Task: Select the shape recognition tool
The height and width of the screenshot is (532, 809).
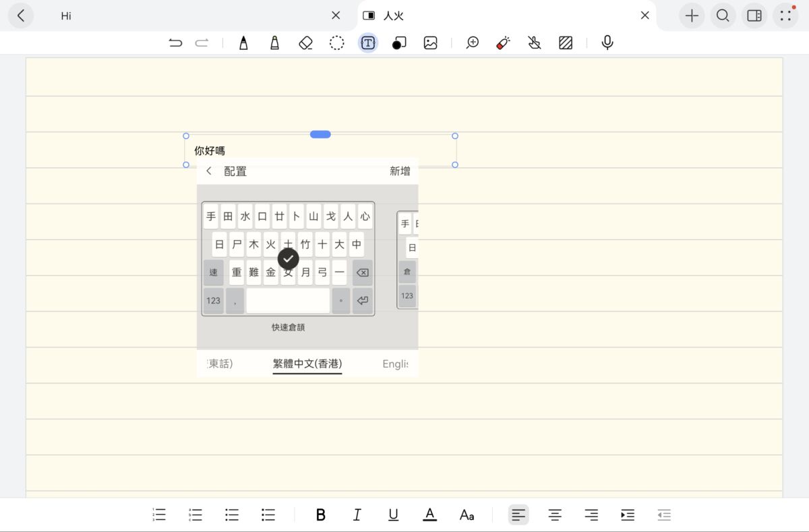Action: [x=398, y=42]
